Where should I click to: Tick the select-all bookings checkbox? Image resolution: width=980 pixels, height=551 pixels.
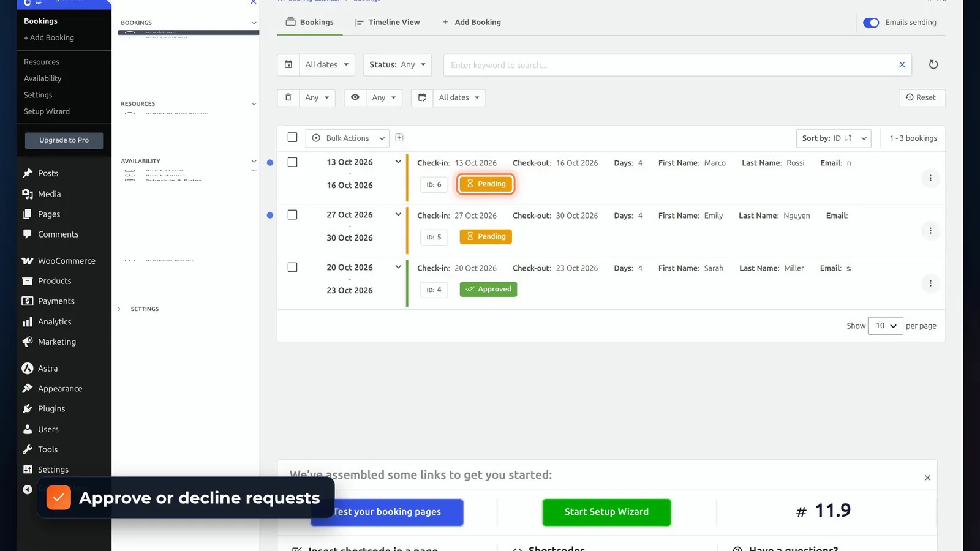292,138
